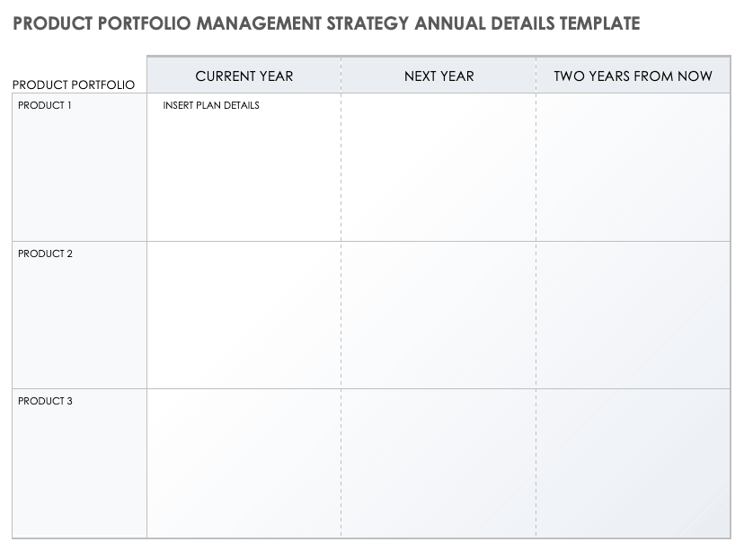Click the template title heading text
744x560 pixels.
coord(327,24)
